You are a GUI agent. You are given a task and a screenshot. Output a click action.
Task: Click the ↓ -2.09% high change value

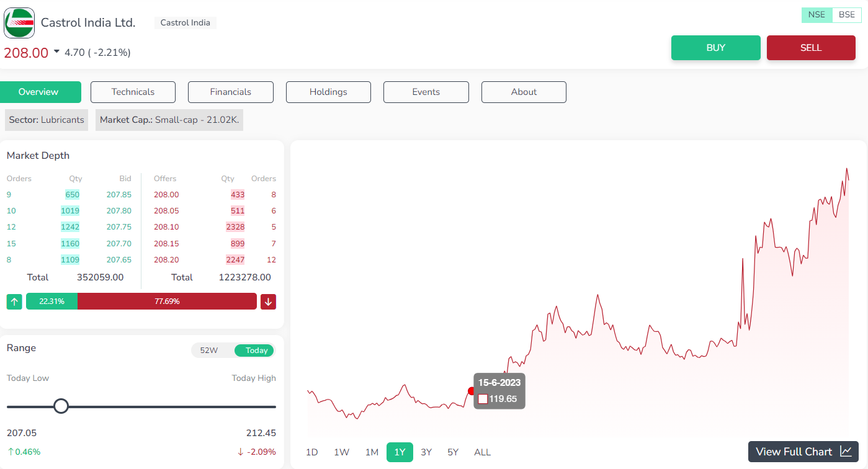tap(256, 452)
